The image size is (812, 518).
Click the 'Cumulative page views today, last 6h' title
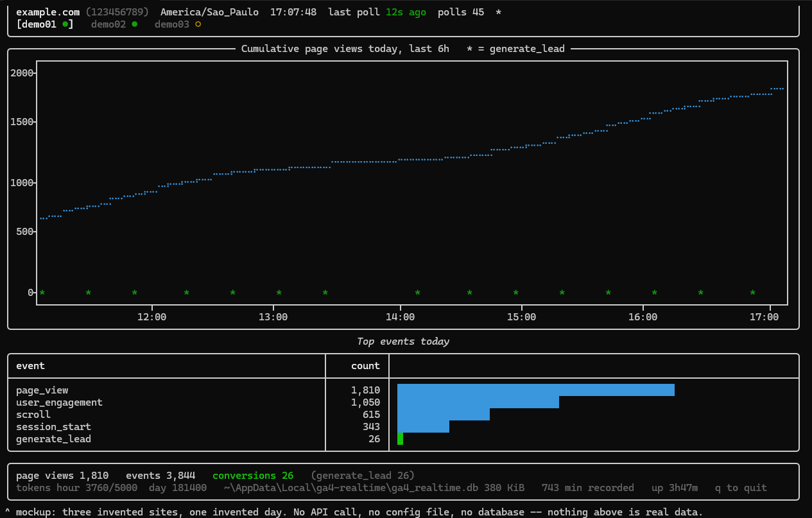tap(345, 49)
